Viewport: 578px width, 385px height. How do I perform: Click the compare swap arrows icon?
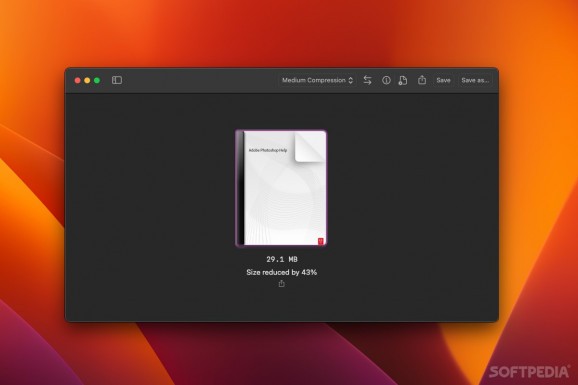point(368,80)
